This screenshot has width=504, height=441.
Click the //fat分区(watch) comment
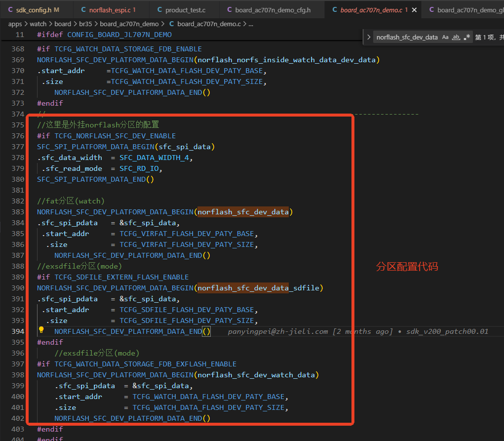point(71,201)
